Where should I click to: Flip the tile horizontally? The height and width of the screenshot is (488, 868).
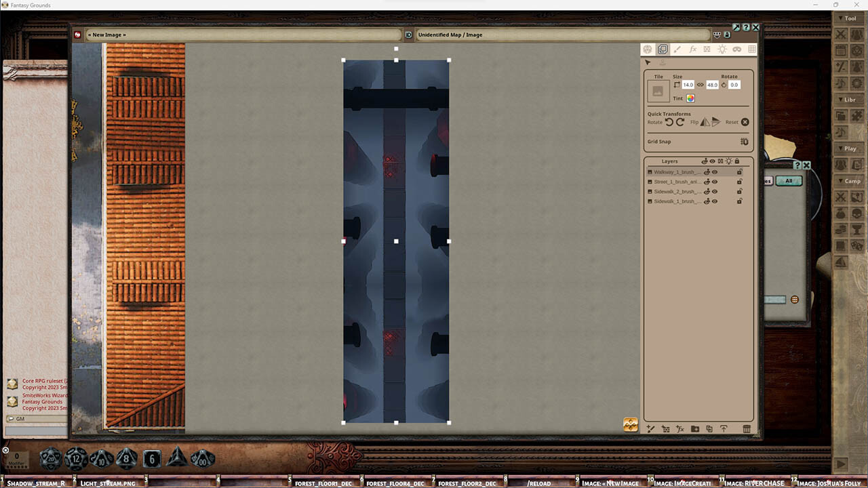705,122
